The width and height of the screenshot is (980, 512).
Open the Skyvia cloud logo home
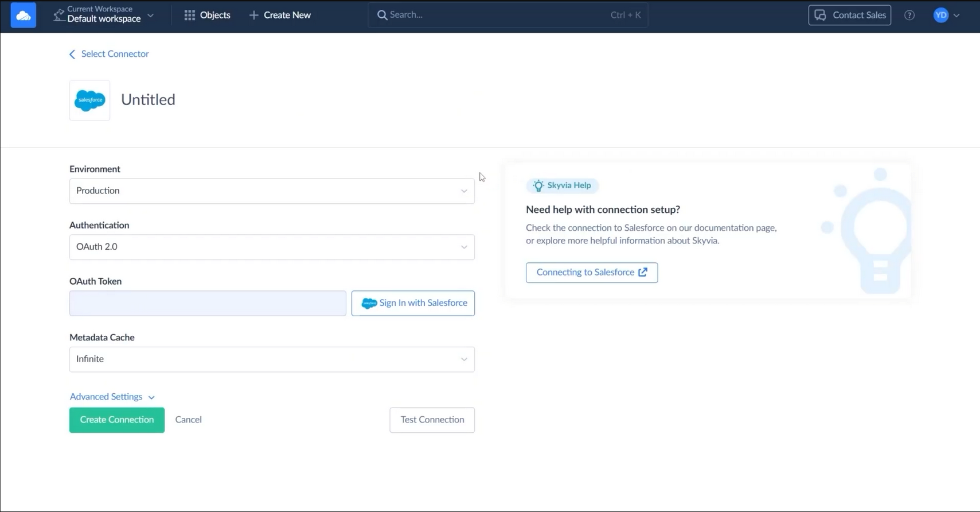[24, 15]
